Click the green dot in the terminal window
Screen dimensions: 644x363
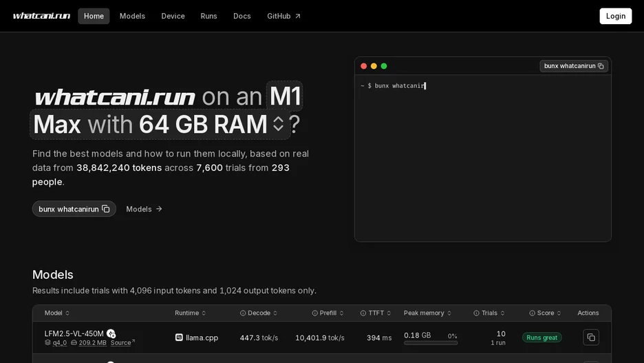tap(384, 65)
